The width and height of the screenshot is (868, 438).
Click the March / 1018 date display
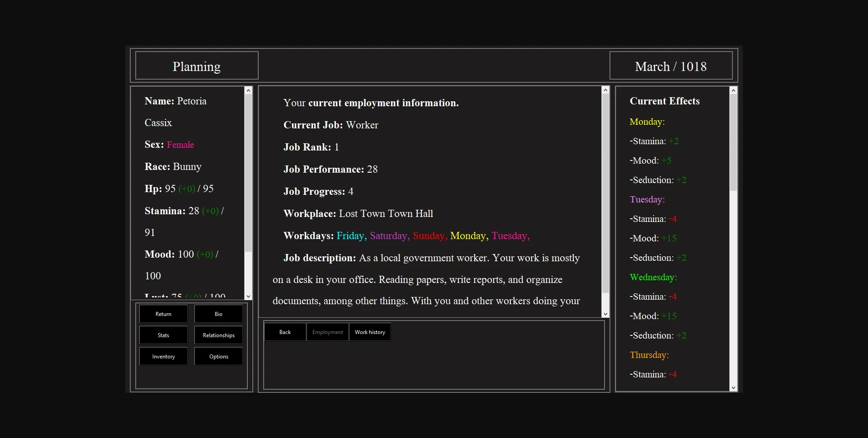pos(670,66)
